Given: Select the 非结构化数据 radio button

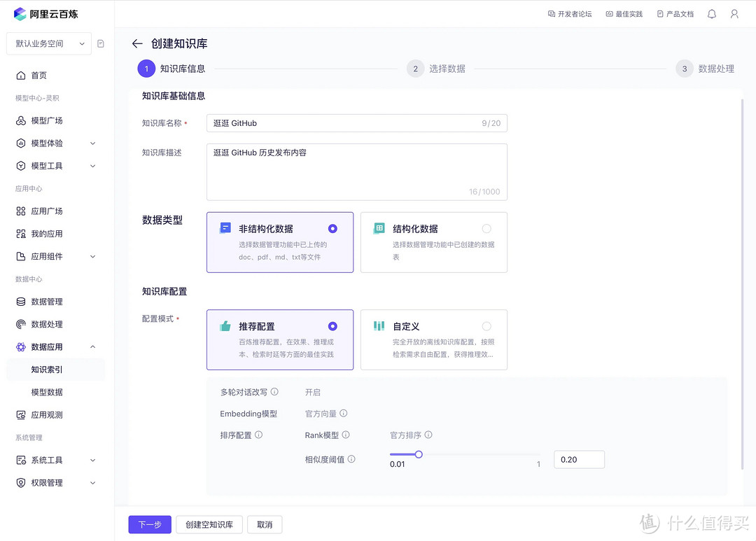Looking at the screenshot, I should click(x=332, y=227).
